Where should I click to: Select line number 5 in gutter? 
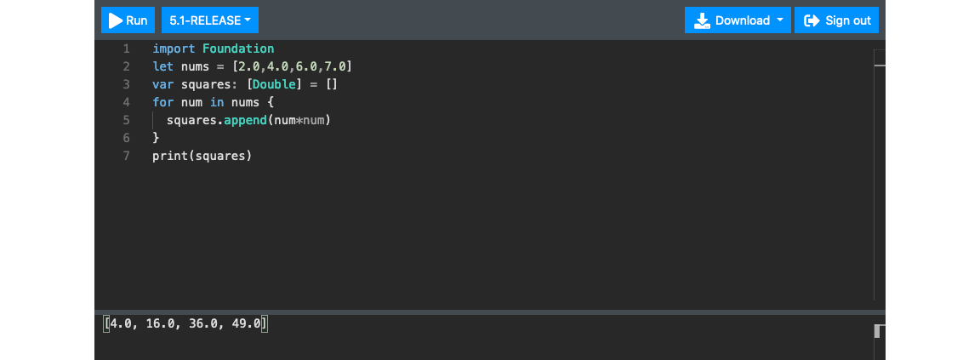click(126, 120)
